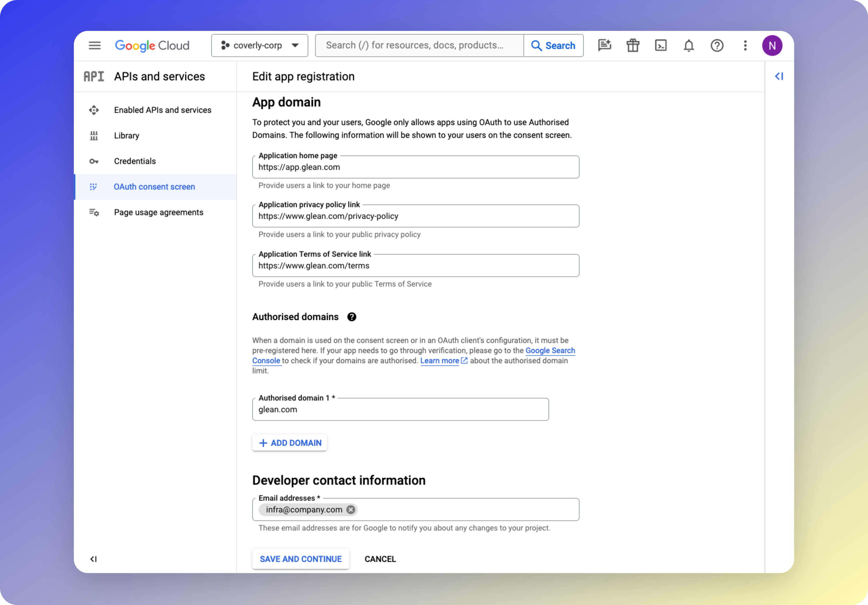Select OAuth consent screen in sidebar
The image size is (868, 605).
pyautogui.click(x=154, y=186)
